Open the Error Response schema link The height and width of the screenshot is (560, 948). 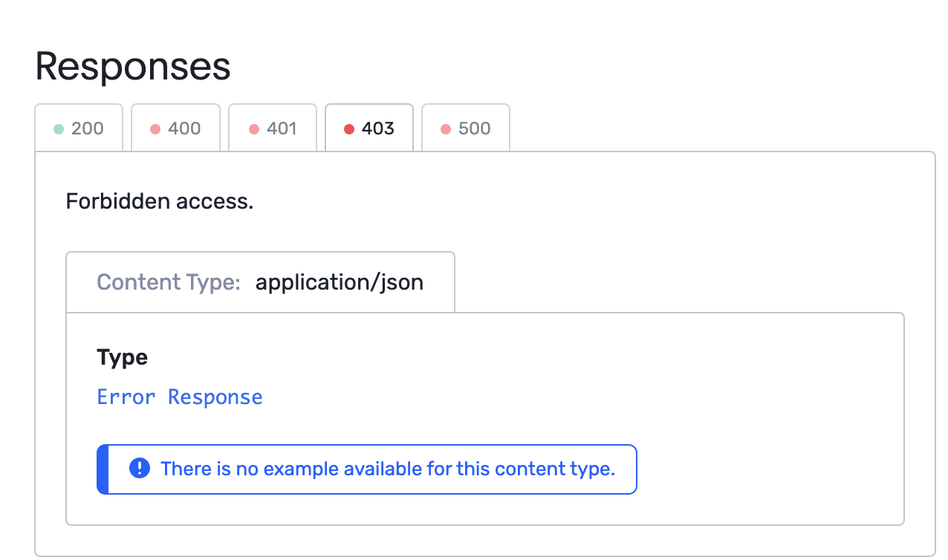179,397
